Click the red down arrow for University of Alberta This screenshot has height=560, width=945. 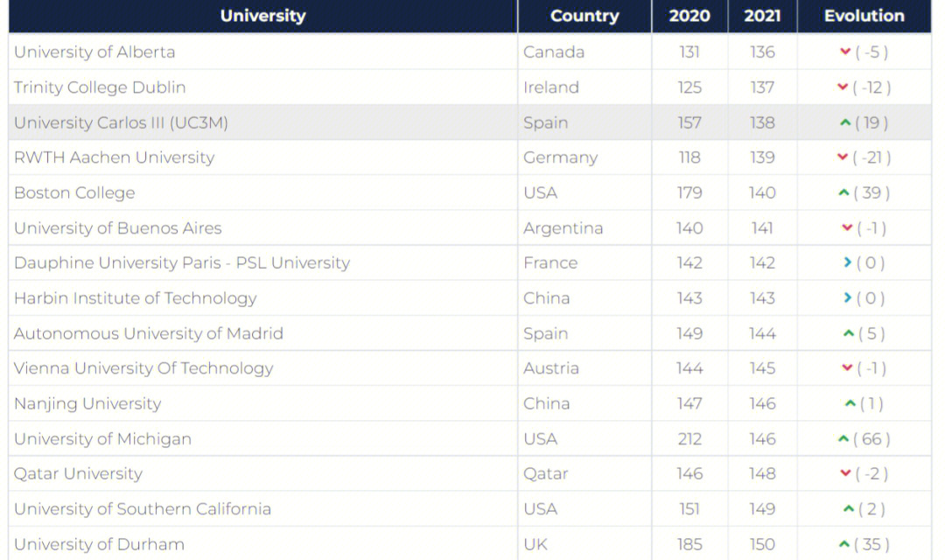pos(845,52)
